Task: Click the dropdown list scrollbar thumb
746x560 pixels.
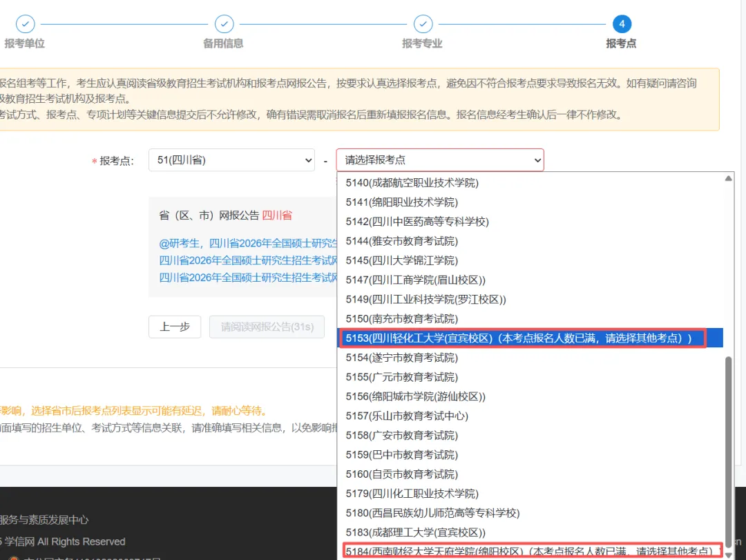Action: click(729, 449)
